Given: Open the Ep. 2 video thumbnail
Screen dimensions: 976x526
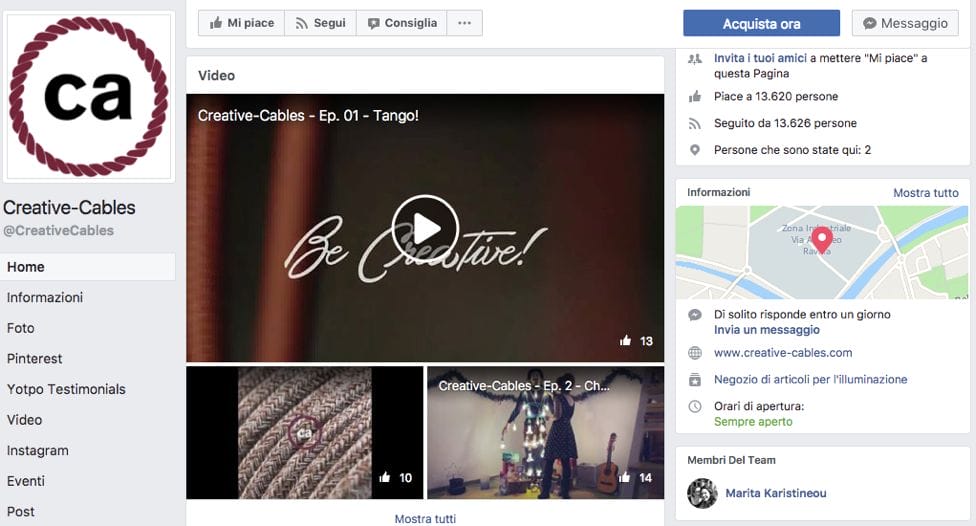Looking at the screenshot, I should coord(545,432).
